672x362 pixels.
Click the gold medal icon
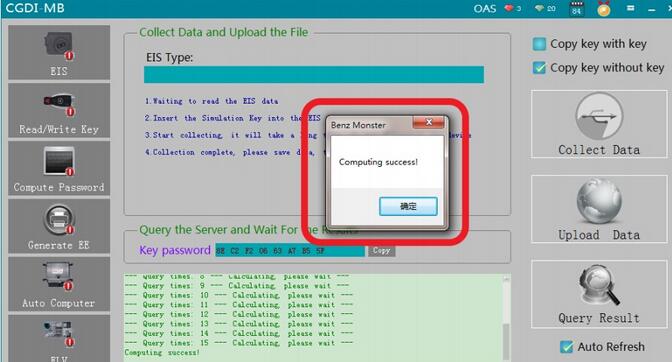click(604, 9)
